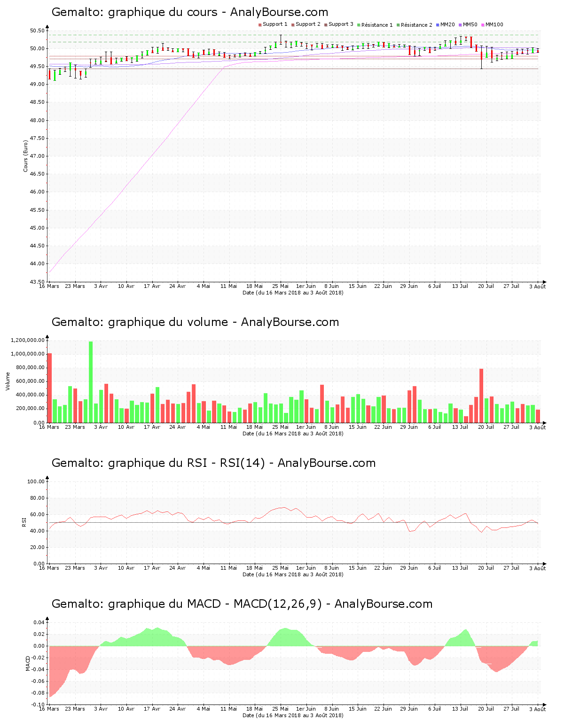This screenshot has width=564, height=728.
Task: Click the RSI chart's date range caption
Action: coord(293,574)
